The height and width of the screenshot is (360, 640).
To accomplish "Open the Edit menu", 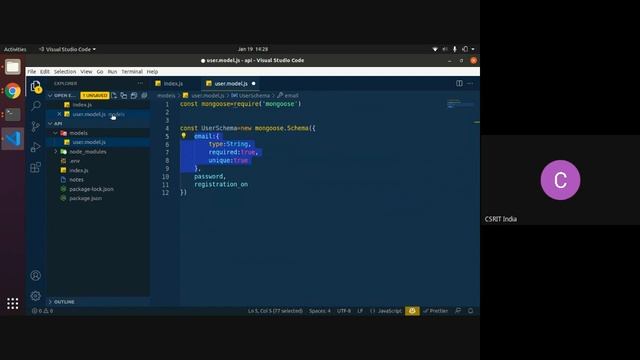I will click(45, 72).
